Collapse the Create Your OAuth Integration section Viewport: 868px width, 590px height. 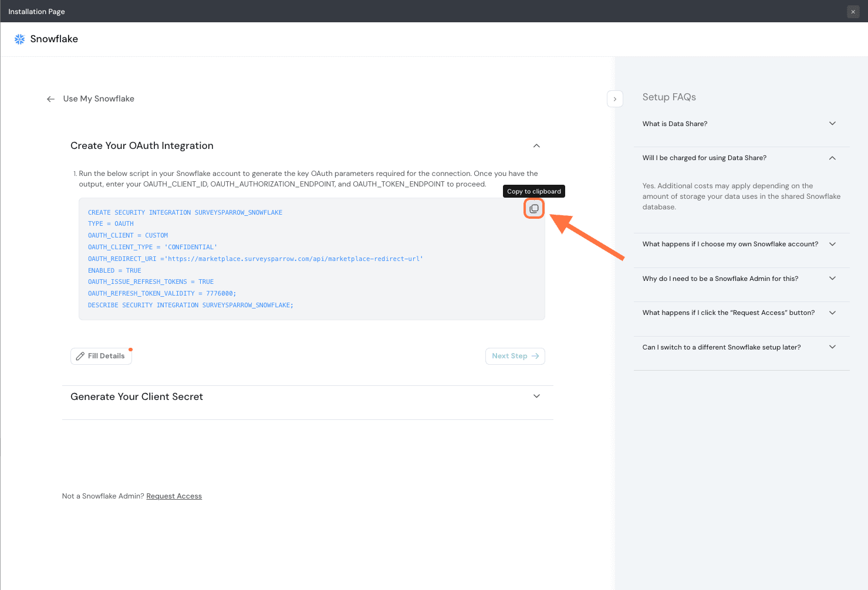pyautogui.click(x=536, y=146)
